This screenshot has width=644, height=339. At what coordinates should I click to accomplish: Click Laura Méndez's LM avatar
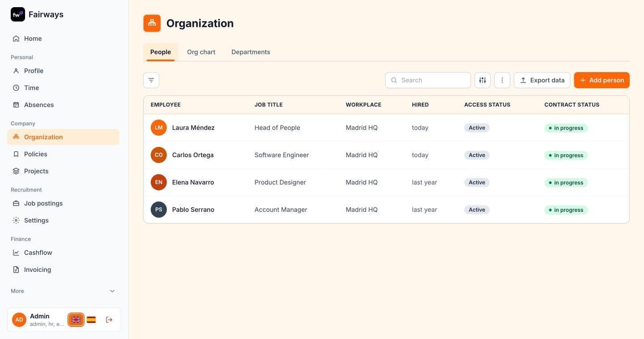click(159, 128)
